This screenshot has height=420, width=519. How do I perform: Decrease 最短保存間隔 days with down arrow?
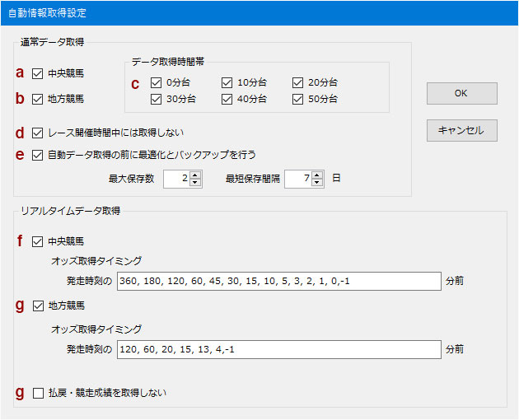point(317,182)
